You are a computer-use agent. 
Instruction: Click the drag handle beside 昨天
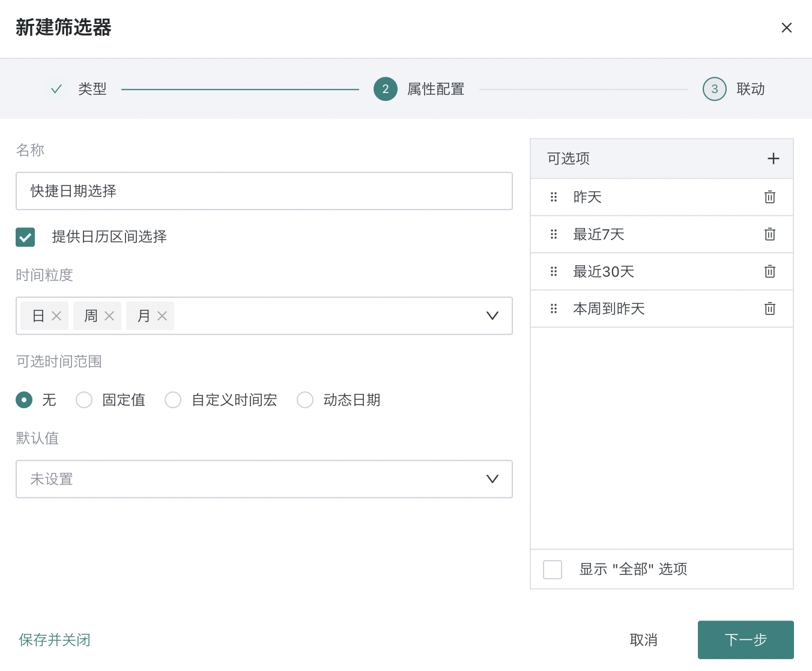tap(554, 197)
